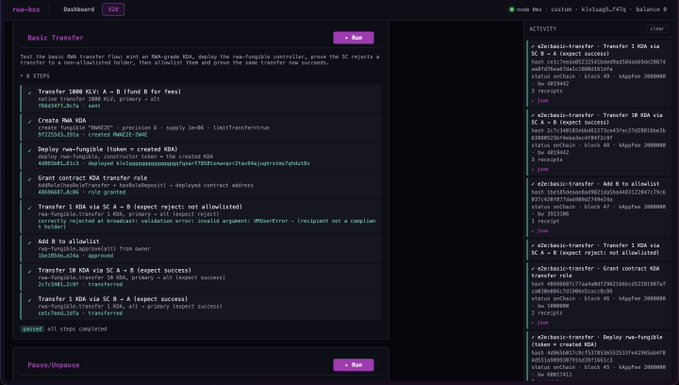Click node 0ms latency label
The width and height of the screenshot is (679, 385).
529,9
